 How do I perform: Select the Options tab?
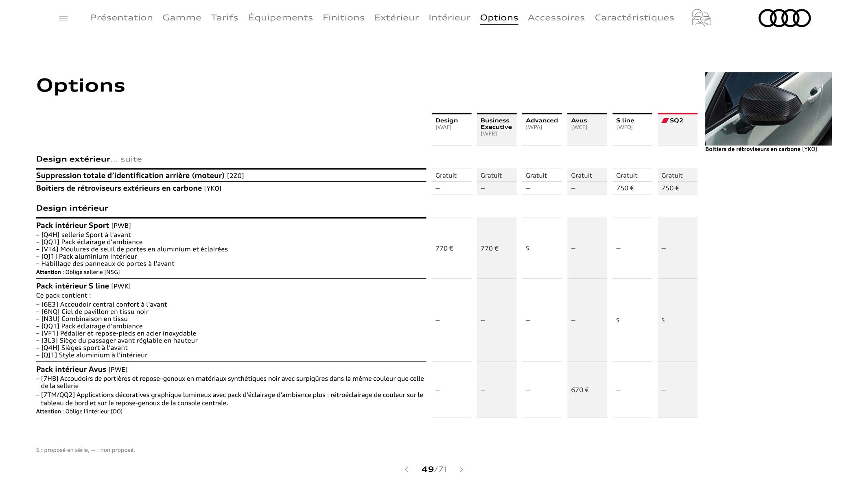point(499,17)
